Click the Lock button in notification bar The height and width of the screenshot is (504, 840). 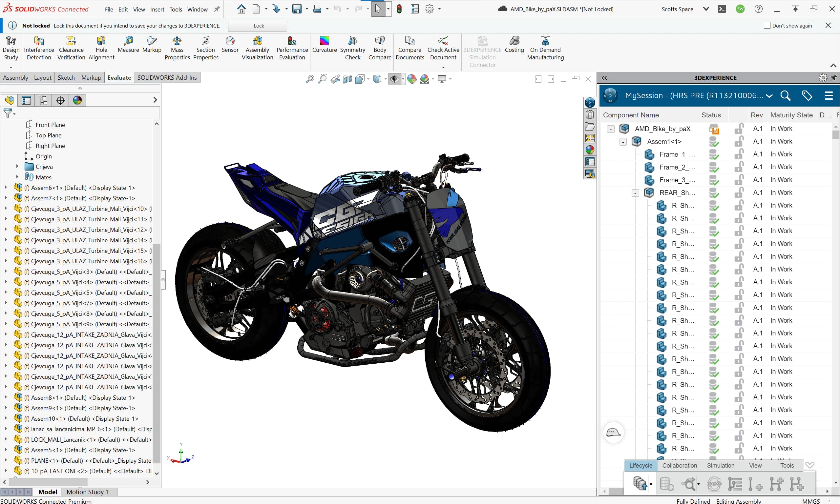pos(258,26)
